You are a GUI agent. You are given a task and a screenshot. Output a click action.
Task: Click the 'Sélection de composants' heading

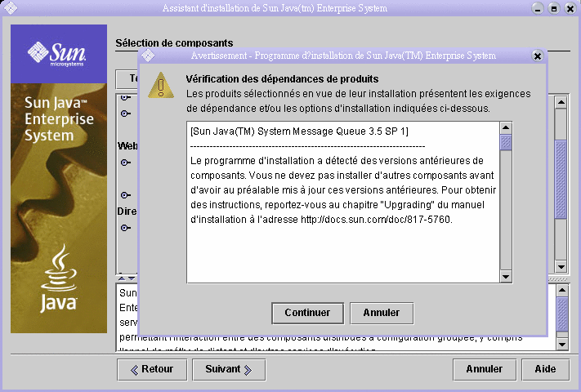tap(174, 43)
